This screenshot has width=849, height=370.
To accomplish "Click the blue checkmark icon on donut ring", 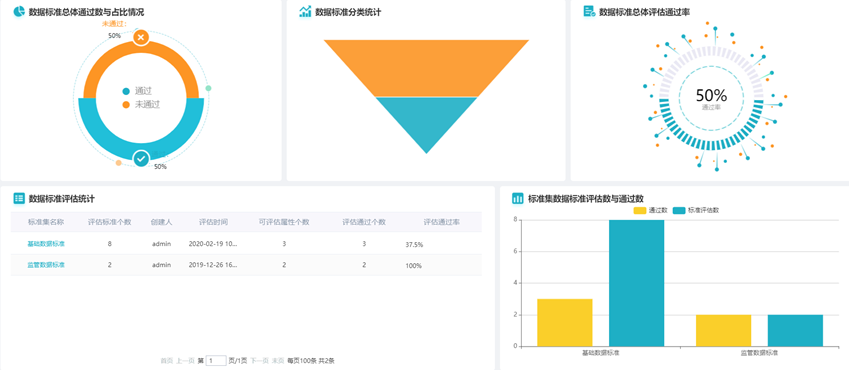I will pyautogui.click(x=141, y=159).
